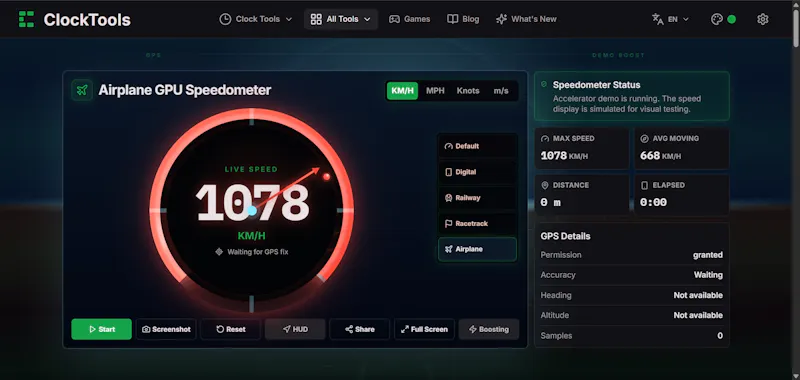Click the Permission 'granted' value
Viewport: 800px width, 380px height.
tap(708, 255)
